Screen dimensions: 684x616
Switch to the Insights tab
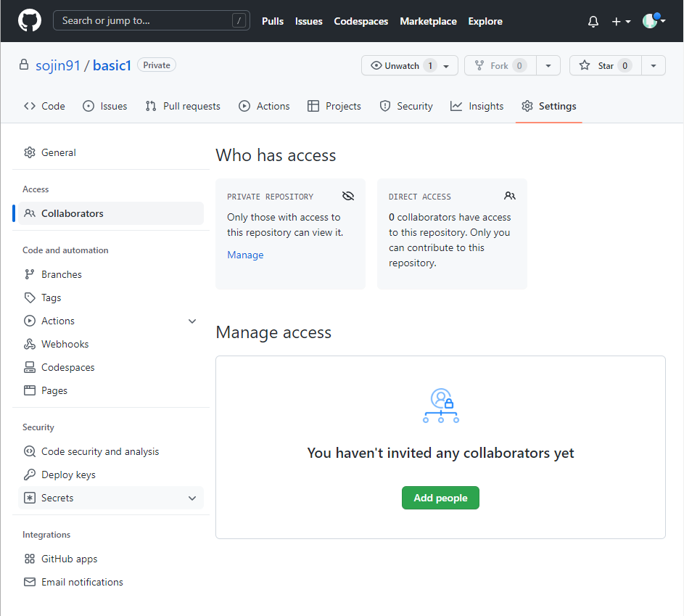point(477,106)
